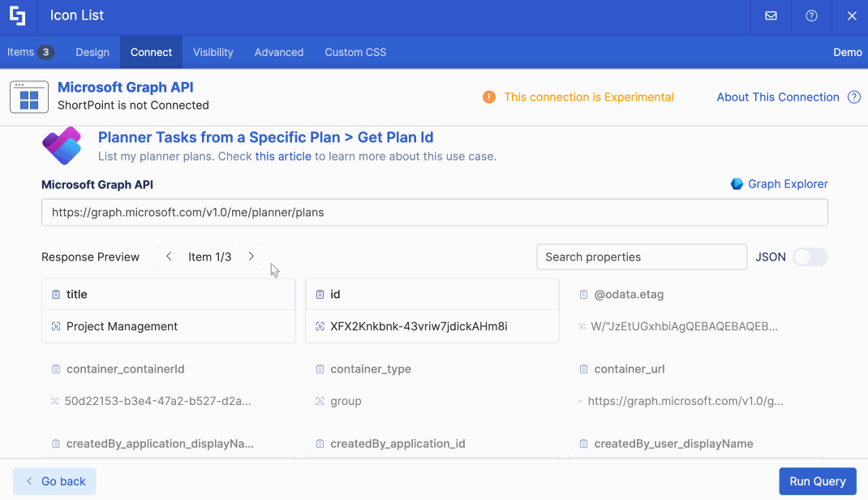Viewport: 868px width, 500px height.
Task: Go to next response item
Action: 251,256
